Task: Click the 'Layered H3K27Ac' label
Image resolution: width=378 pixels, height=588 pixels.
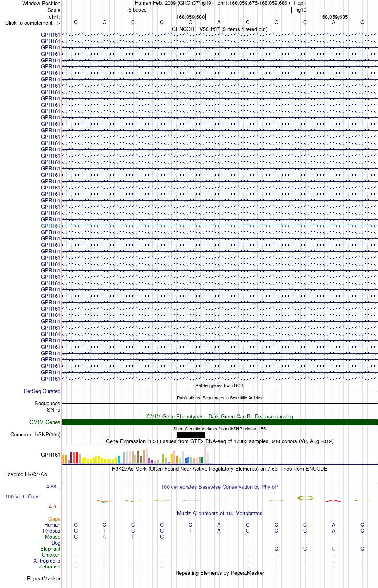Action: [26, 474]
